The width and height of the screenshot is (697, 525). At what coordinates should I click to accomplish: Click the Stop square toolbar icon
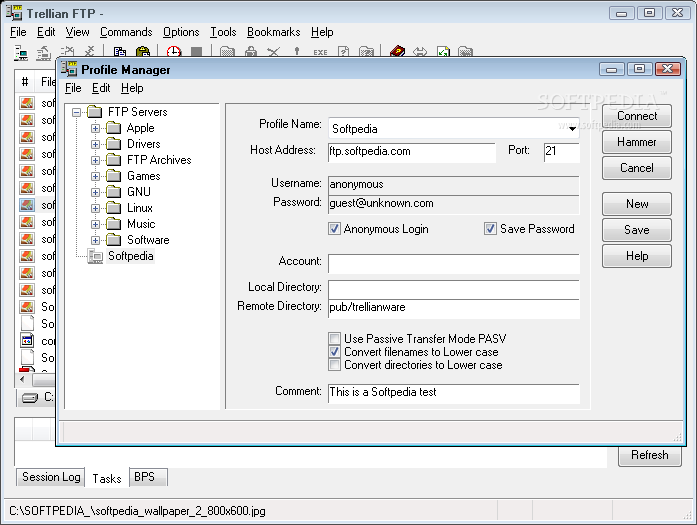(196, 52)
